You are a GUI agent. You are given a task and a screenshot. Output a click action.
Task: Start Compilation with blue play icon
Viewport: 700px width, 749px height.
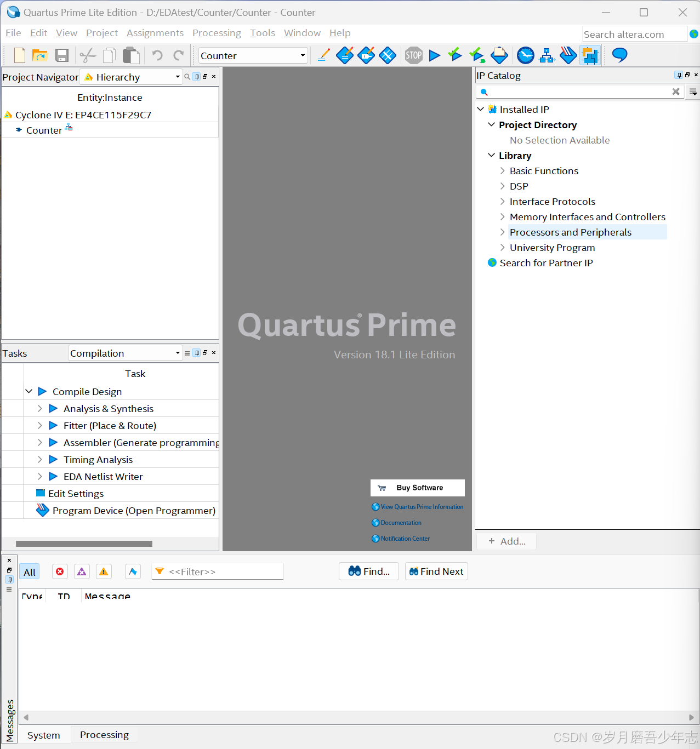point(435,55)
